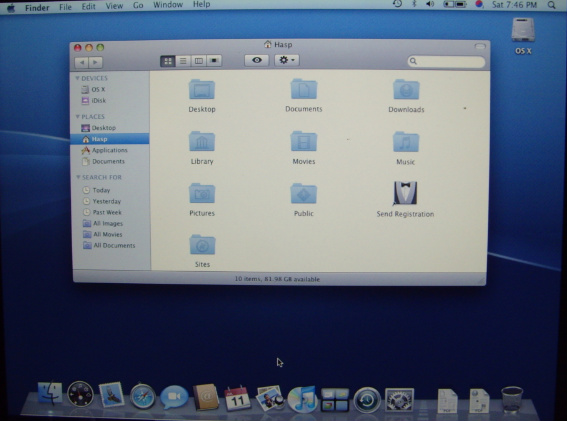567x421 pixels.
Task: Open the Finder menu
Action: 37,7
